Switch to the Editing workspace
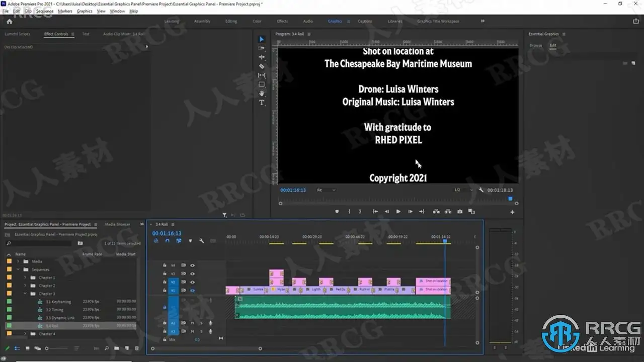Viewport: 644px width, 362px height. [231, 21]
